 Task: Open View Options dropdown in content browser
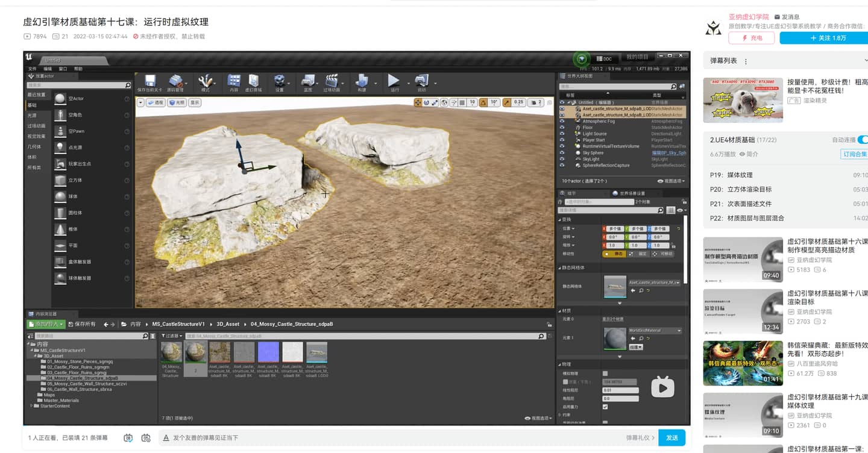coord(538,418)
